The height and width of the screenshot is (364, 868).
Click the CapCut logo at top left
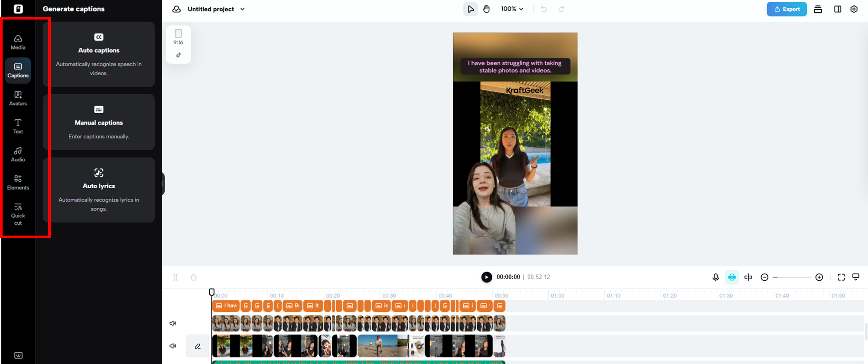point(18,9)
